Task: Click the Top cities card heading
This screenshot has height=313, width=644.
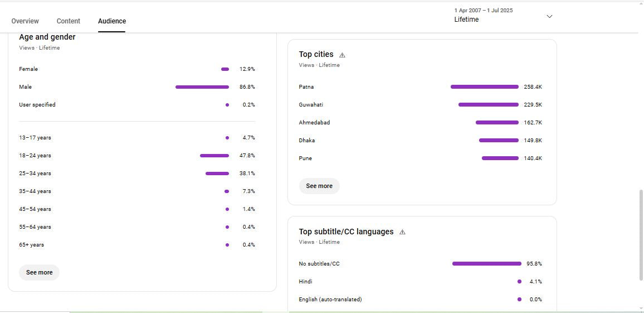Action: tap(316, 55)
